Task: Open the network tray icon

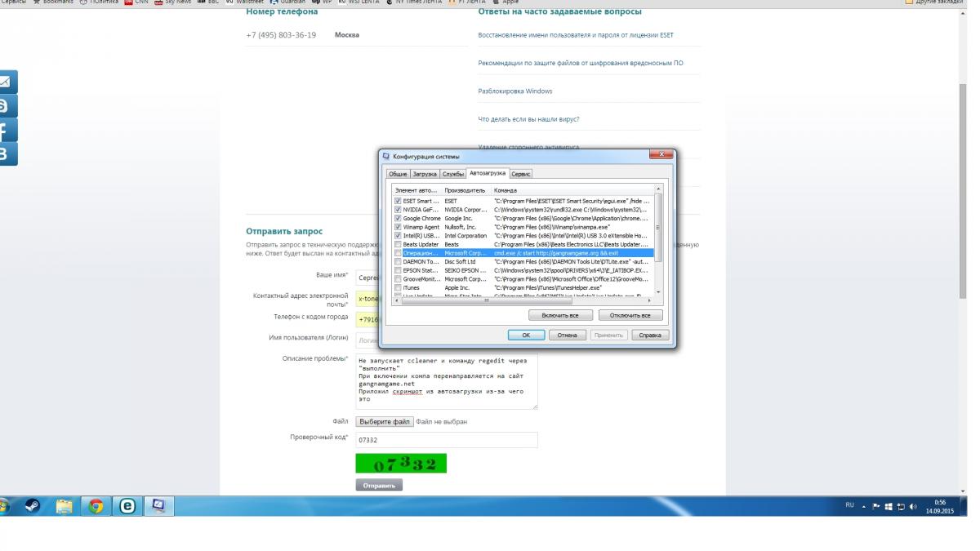Action: [901, 506]
